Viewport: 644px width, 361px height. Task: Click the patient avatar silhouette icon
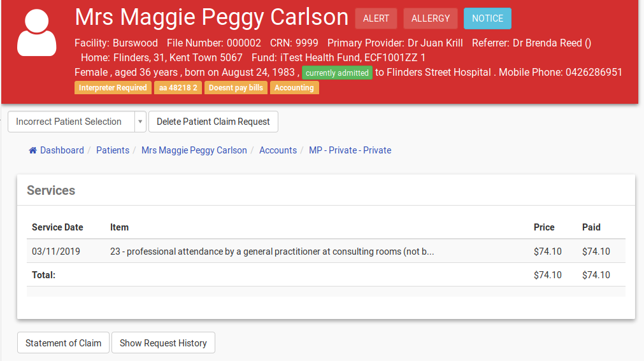point(36,32)
